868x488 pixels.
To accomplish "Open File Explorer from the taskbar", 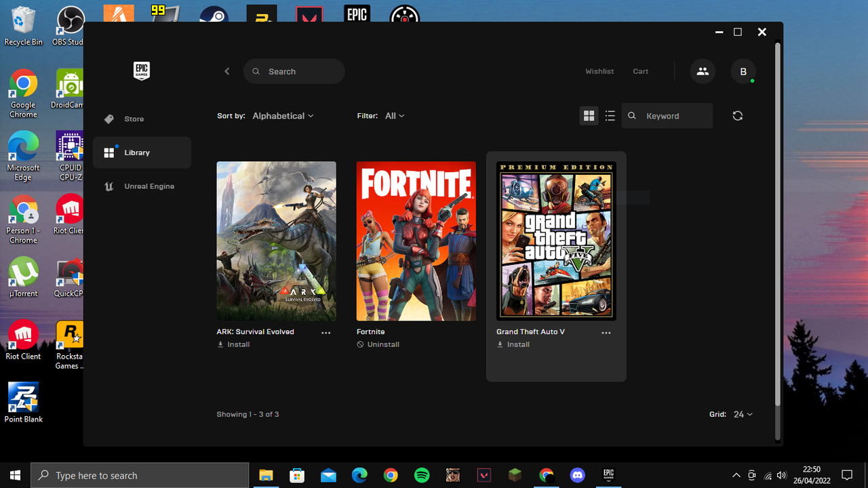I will (266, 475).
